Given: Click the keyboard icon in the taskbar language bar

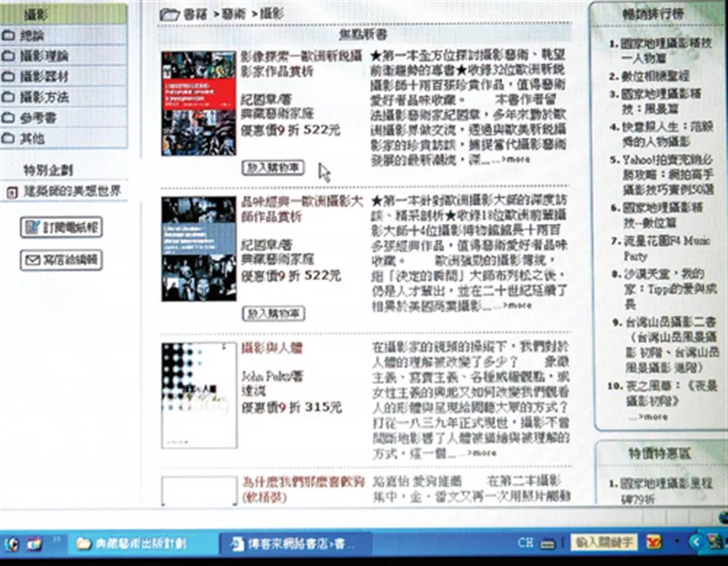Looking at the screenshot, I should click(x=547, y=542).
